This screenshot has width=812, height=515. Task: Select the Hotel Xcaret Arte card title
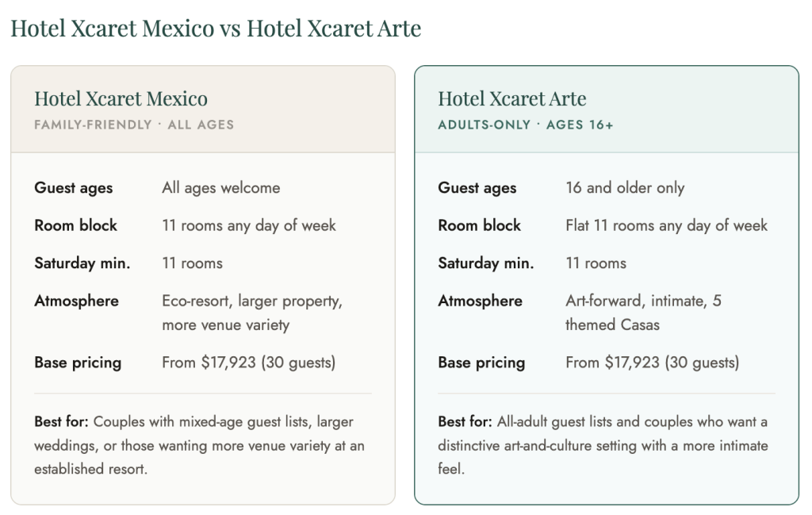511,99
